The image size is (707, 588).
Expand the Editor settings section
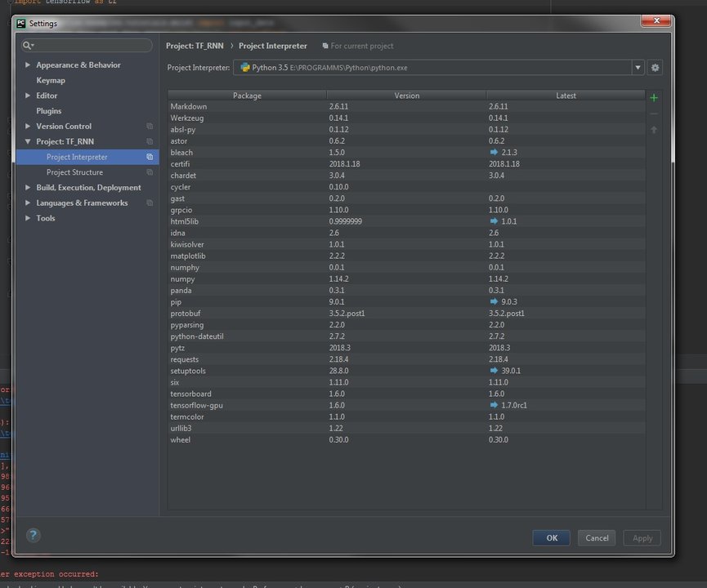28,96
